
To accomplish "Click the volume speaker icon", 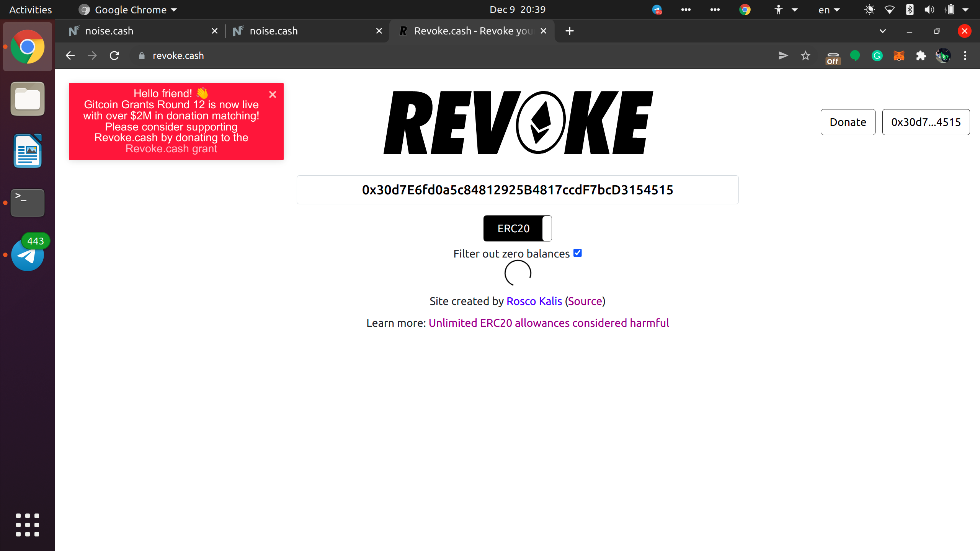I will [x=929, y=10].
